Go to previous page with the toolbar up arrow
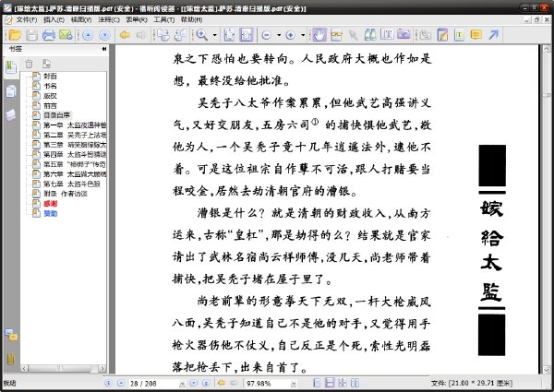This screenshot has height=392, width=554. pos(88,34)
